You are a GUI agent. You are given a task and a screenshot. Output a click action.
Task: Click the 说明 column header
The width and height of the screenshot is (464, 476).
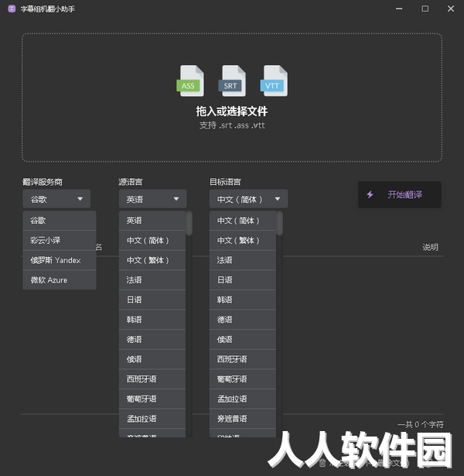(430, 247)
